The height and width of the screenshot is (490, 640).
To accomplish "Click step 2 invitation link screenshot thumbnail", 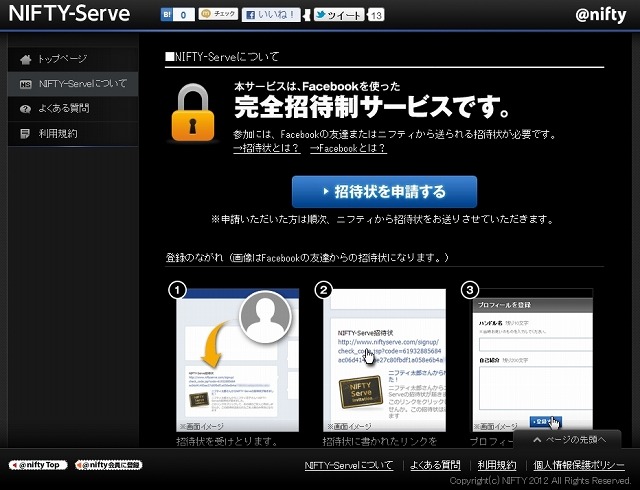I will pyautogui.click(x=384, y=360).
